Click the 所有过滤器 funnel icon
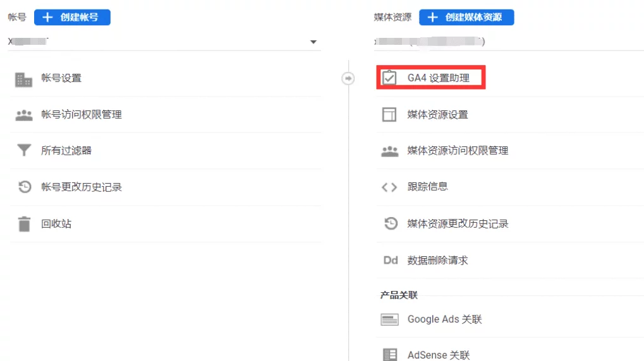Image resolution: width=644 pixels, height=361 pixels. click(24, 150)
